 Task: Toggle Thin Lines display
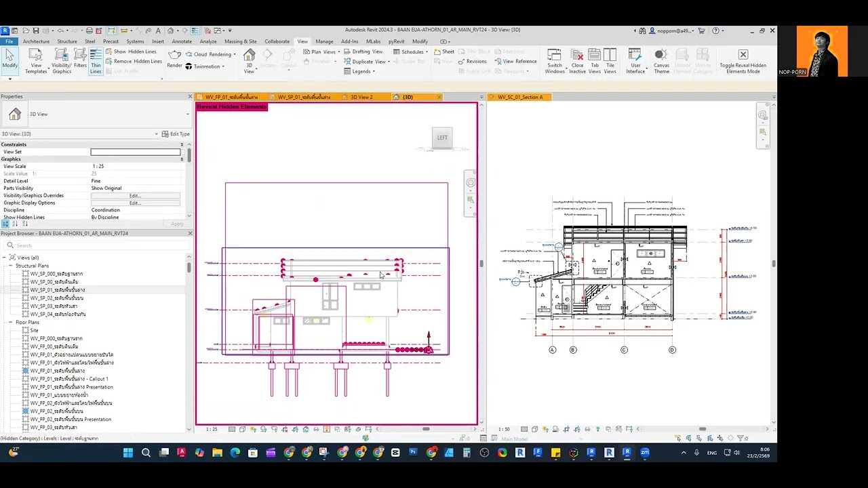pos(96,61)
